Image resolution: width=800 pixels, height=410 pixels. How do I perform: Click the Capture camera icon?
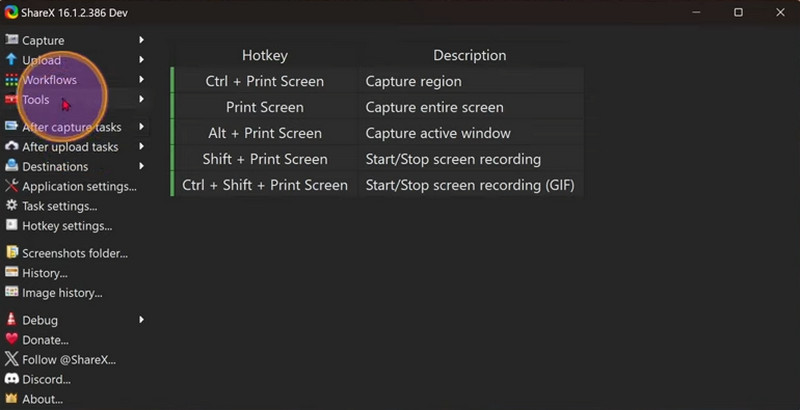pyautogui.click(x=12, y=40)
